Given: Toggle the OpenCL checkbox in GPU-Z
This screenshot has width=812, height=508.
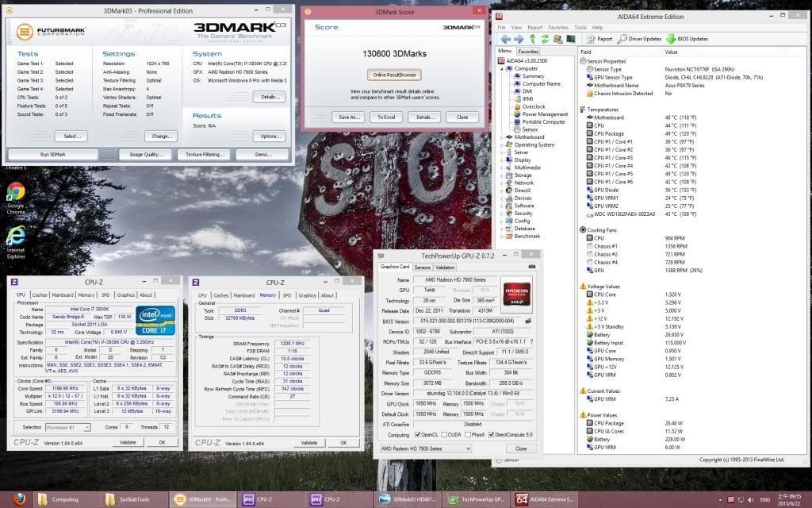Looking at the screenshot, I should point(417,435).
